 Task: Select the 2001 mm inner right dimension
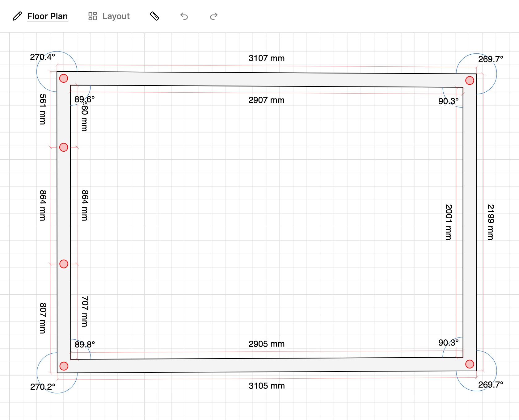pyautogui.click(x=449, y=222)
